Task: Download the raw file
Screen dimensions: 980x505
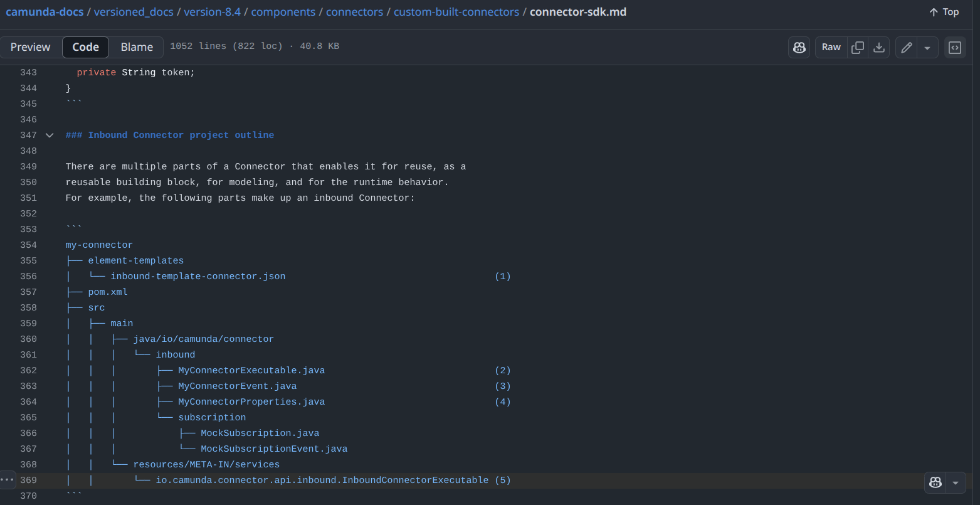Action: [879, 47]
